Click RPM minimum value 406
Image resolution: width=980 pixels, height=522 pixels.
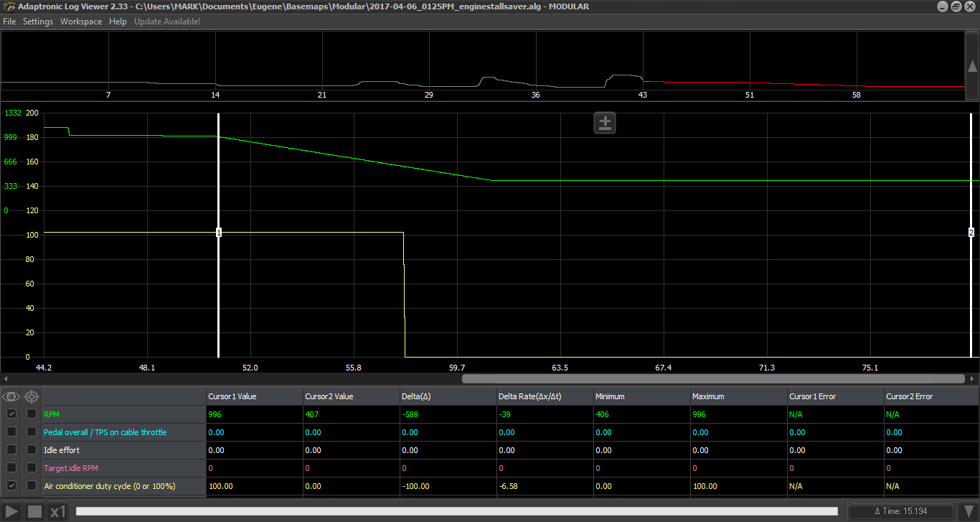(603, 414)
